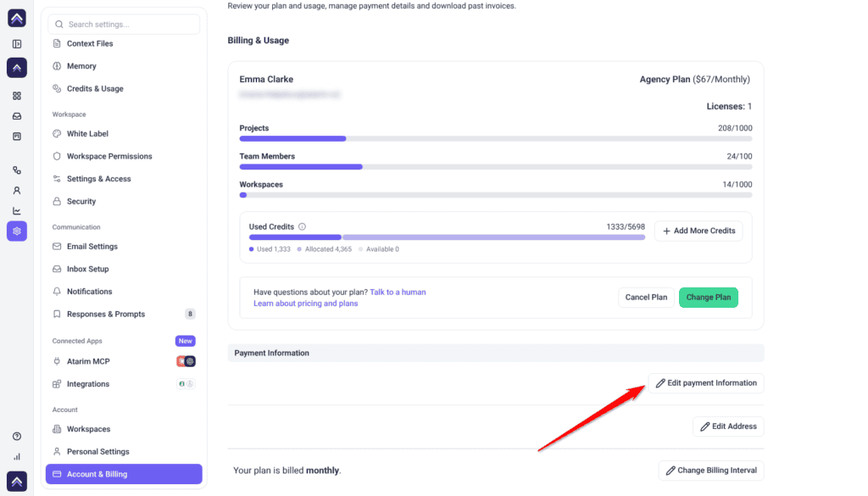The height and width of the screenshot is (496, 868).
Task: Open the linked nodes icon in the rail
Action: pos(17,170)
